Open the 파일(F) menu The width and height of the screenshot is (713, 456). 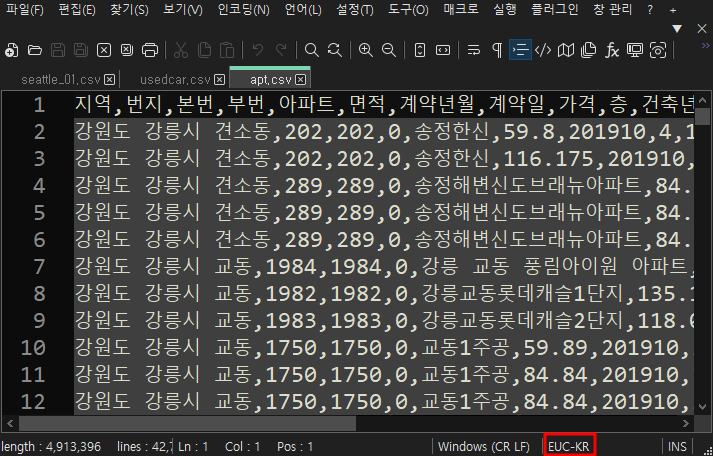point(25,10)
